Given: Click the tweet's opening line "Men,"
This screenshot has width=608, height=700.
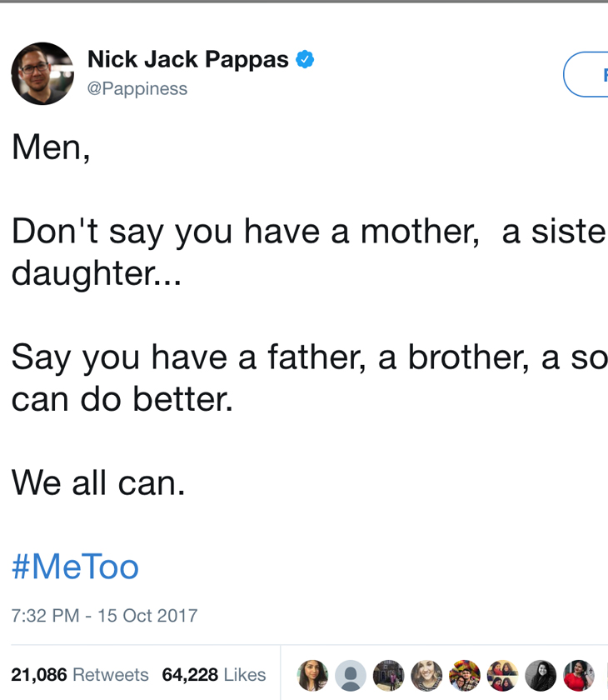Looking at the screenshot, I should pyautogui.click(x=51, y=147).
